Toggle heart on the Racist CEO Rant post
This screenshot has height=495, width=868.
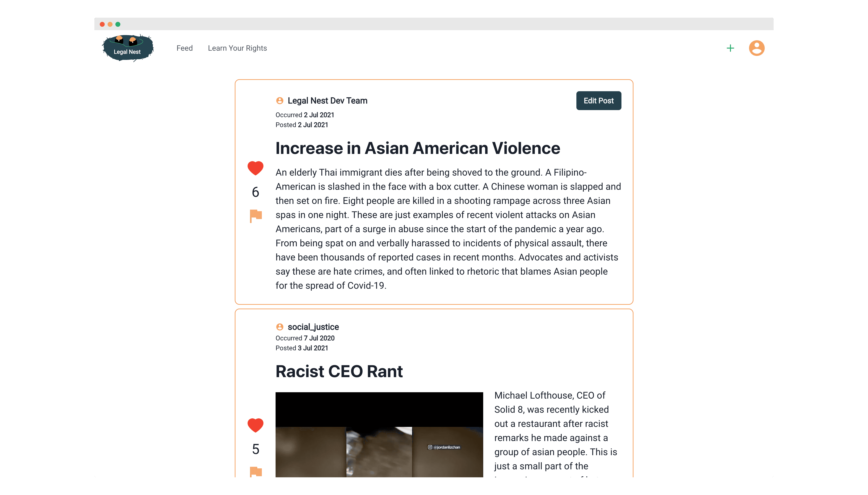click(x=255, y=425)
